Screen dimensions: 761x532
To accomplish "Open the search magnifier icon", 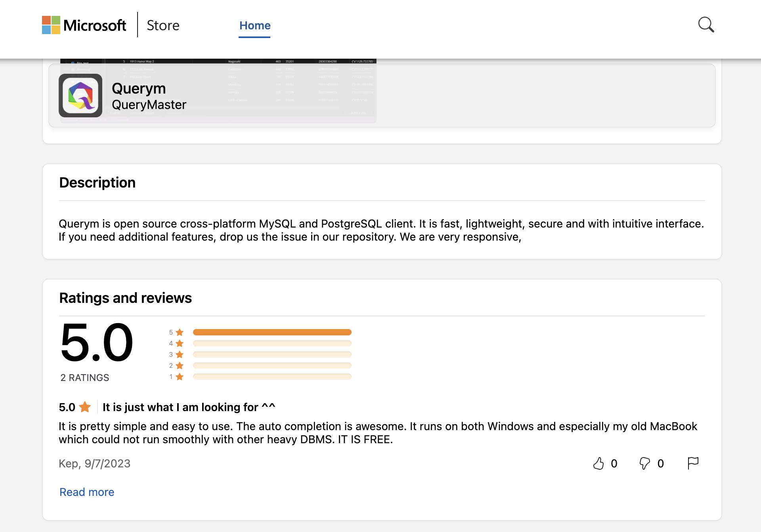I will point(706,25).
